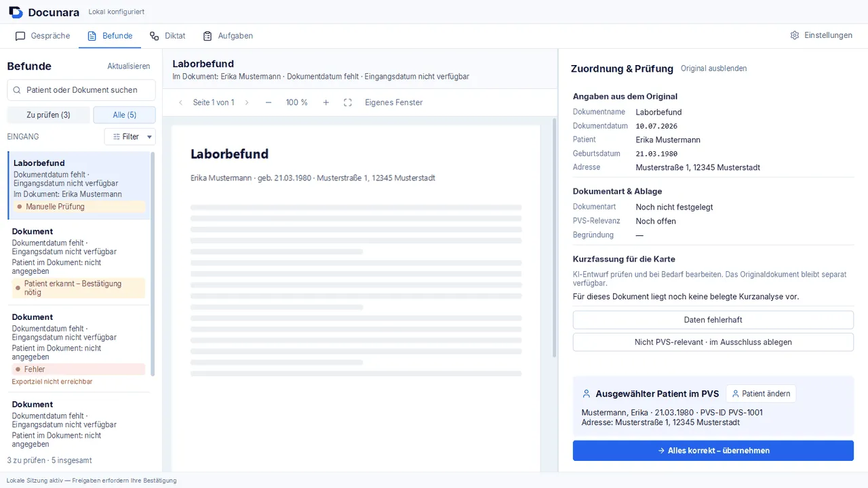The width and height of the screenshot is (868, 488).
Task: Show the 'Zu prüfen (3)' list
Action: pos(48,115)
